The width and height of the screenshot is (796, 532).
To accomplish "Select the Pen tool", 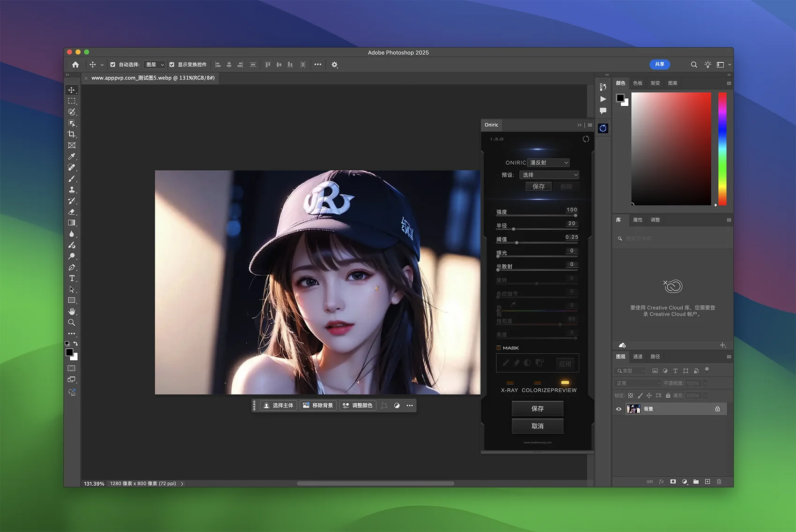I will tap(72, 268).
